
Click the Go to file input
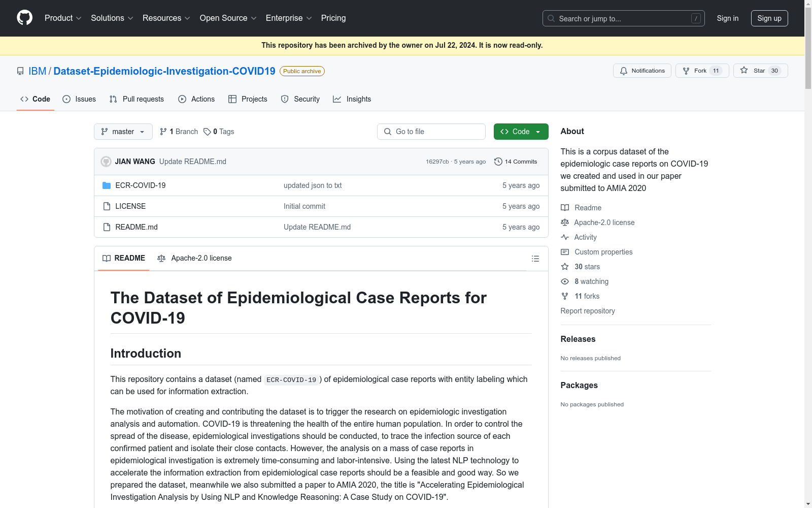(431, 132)
